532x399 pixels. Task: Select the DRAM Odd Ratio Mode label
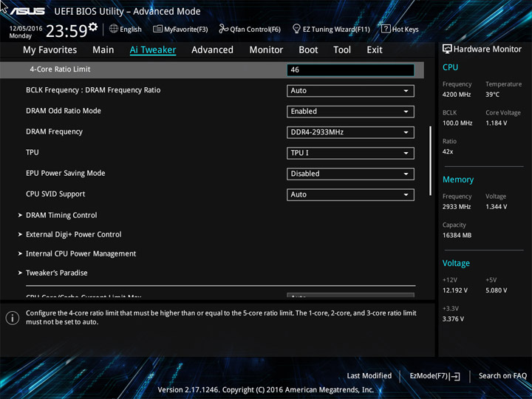[64, 111]
